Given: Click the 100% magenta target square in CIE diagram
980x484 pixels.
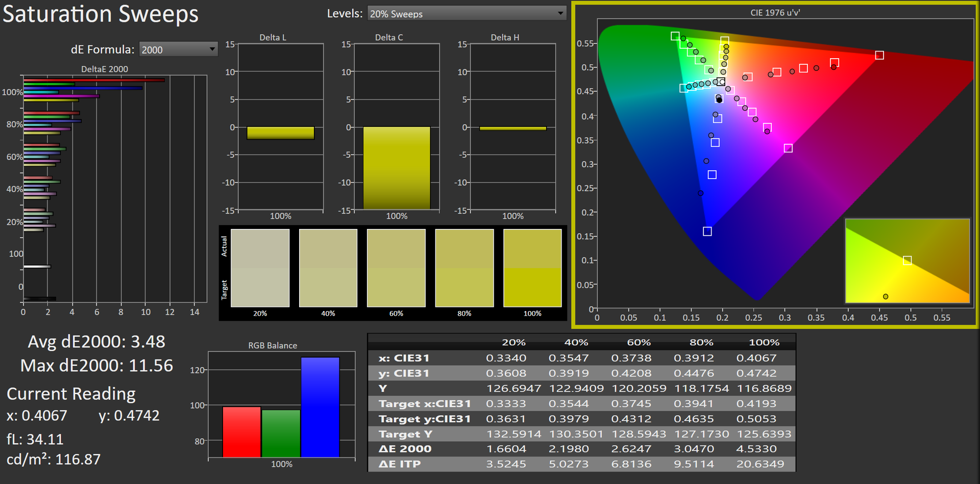Looking at the screenshot, I should coord(788,148).
